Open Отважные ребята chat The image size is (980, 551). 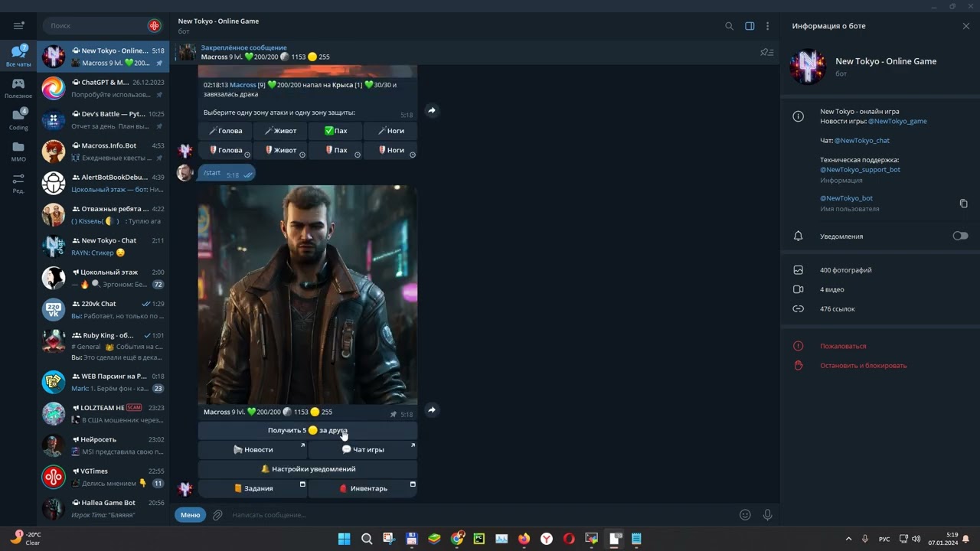pos(103,215)
